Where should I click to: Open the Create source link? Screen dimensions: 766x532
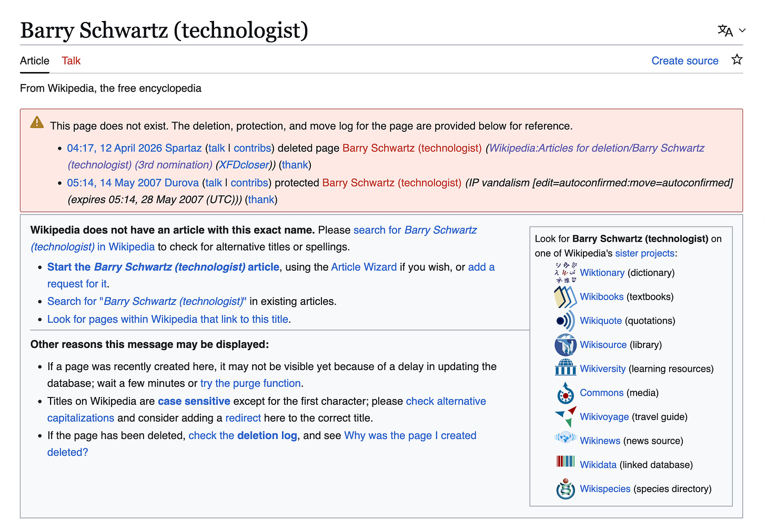[x=685, y=61]
